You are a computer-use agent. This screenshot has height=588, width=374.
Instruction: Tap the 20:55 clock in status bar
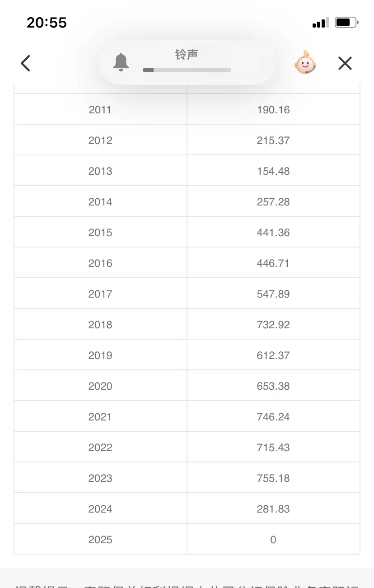click(x=47, y=23)
